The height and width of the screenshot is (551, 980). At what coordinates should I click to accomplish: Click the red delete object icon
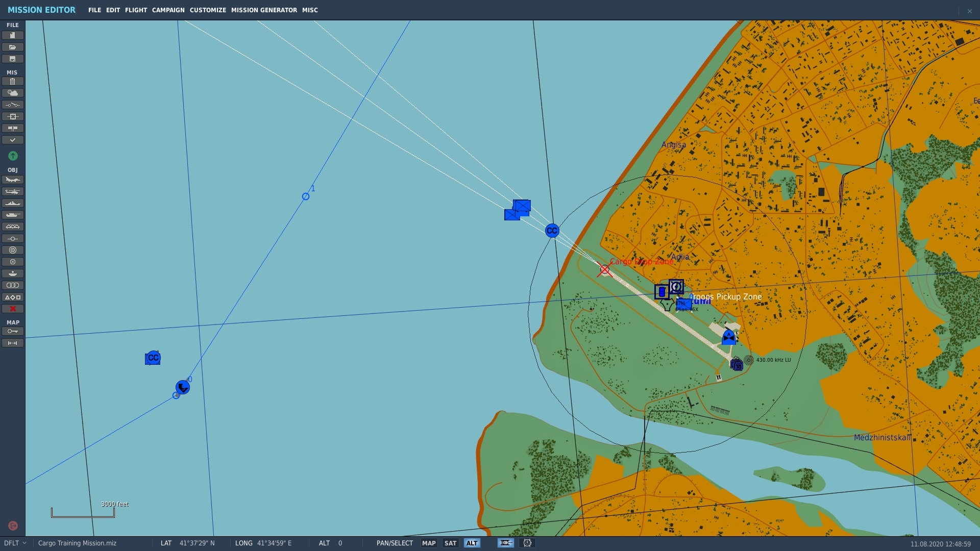point(13,309)
